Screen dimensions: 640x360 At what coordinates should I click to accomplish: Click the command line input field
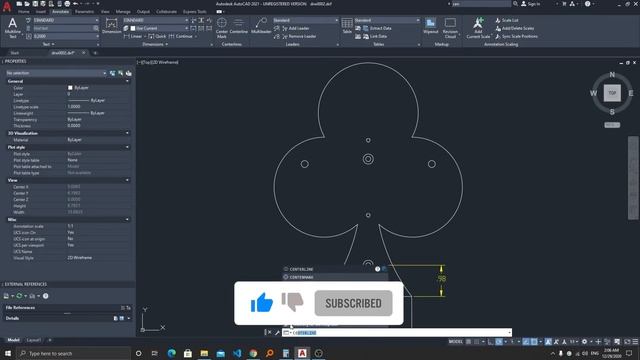[397, 333]
